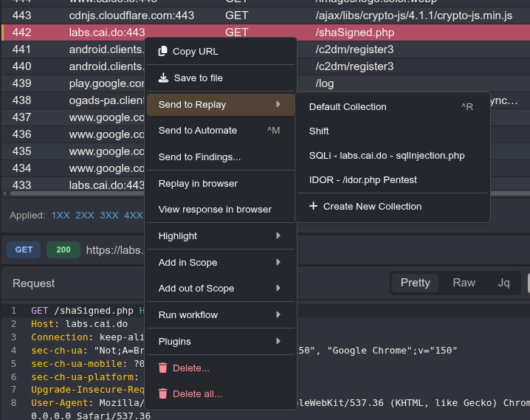Open the Send to Replay submenu
The height and width of the screenshot is (420, 530).
pyautogui.click(x=221, y=105)
